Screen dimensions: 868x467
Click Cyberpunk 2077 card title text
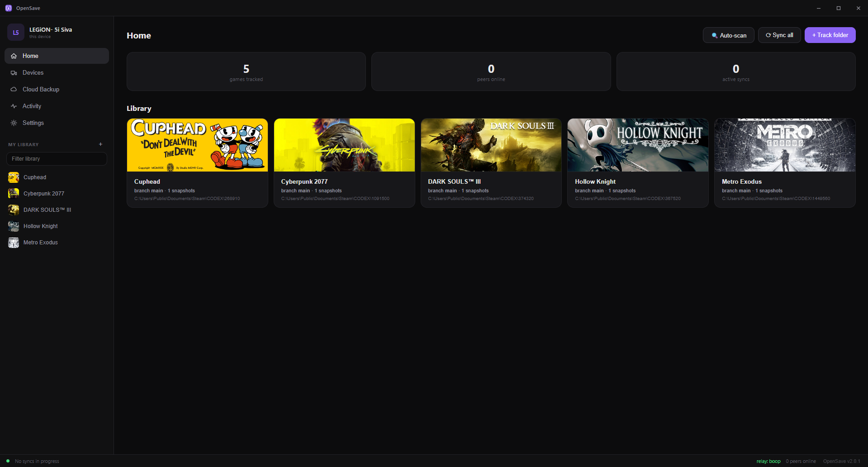coord(304,181)
